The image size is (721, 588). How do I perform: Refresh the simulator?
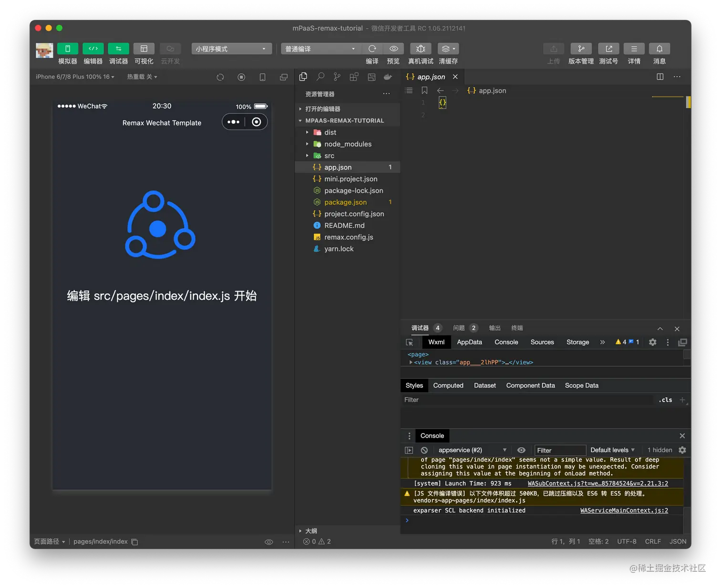pos(220,77)
